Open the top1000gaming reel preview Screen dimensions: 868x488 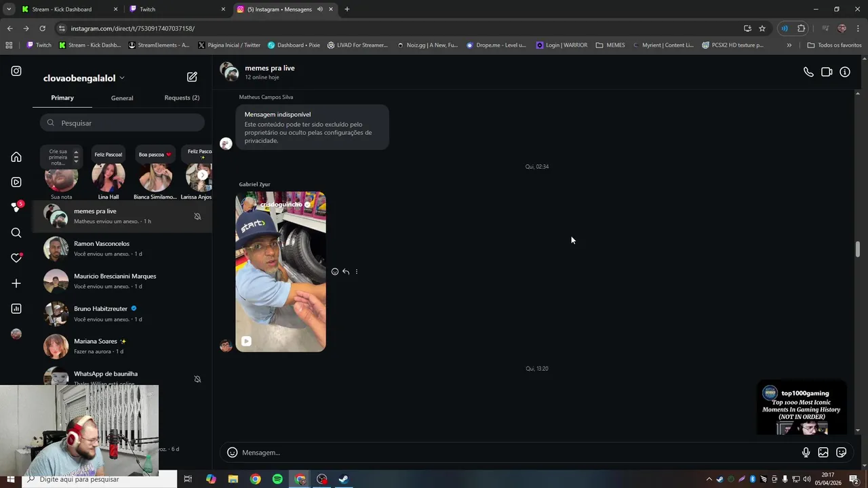(x=802, y=407)
